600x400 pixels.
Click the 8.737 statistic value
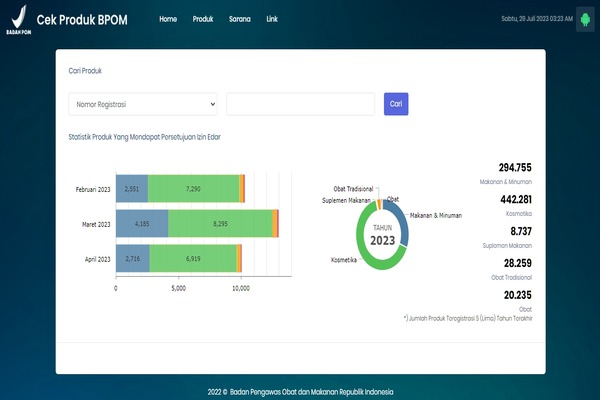tap(521, 231)
